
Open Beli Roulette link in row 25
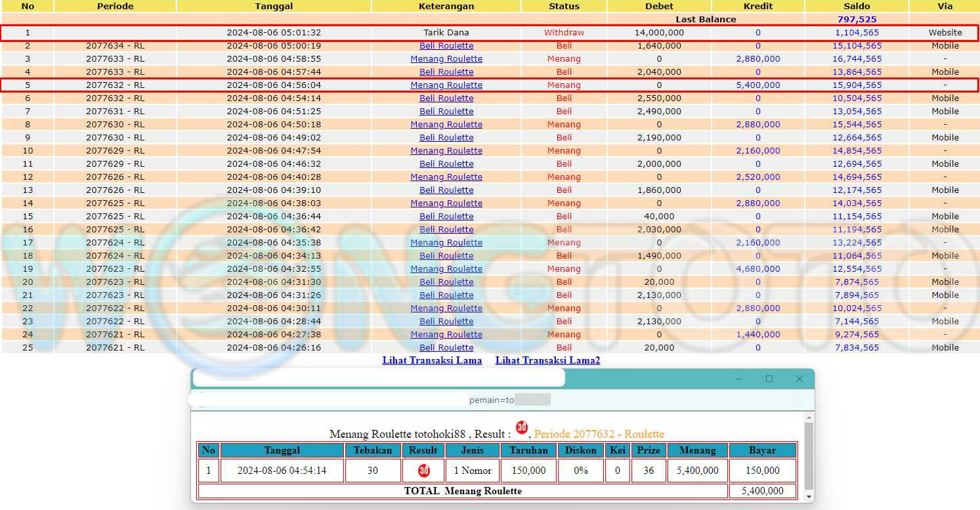pos(446,348)
